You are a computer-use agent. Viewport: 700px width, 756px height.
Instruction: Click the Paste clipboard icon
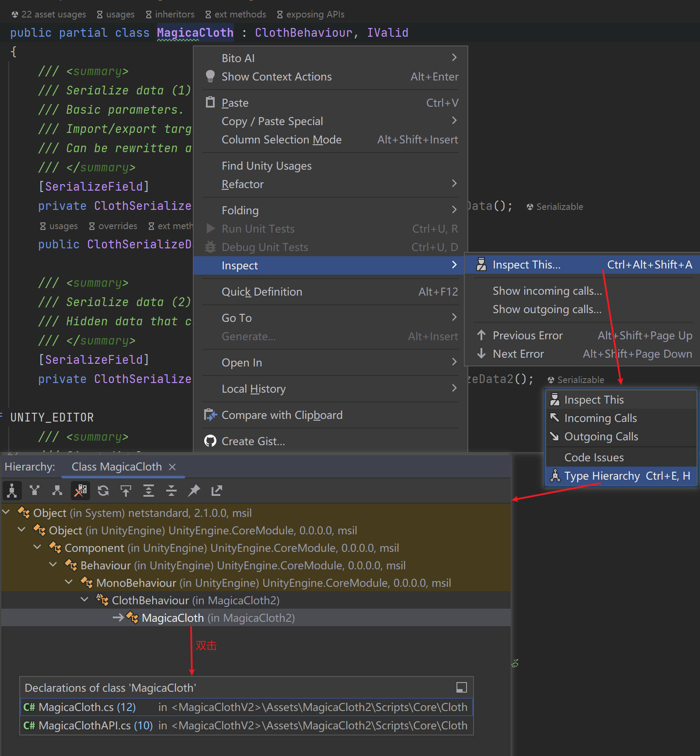210,102
